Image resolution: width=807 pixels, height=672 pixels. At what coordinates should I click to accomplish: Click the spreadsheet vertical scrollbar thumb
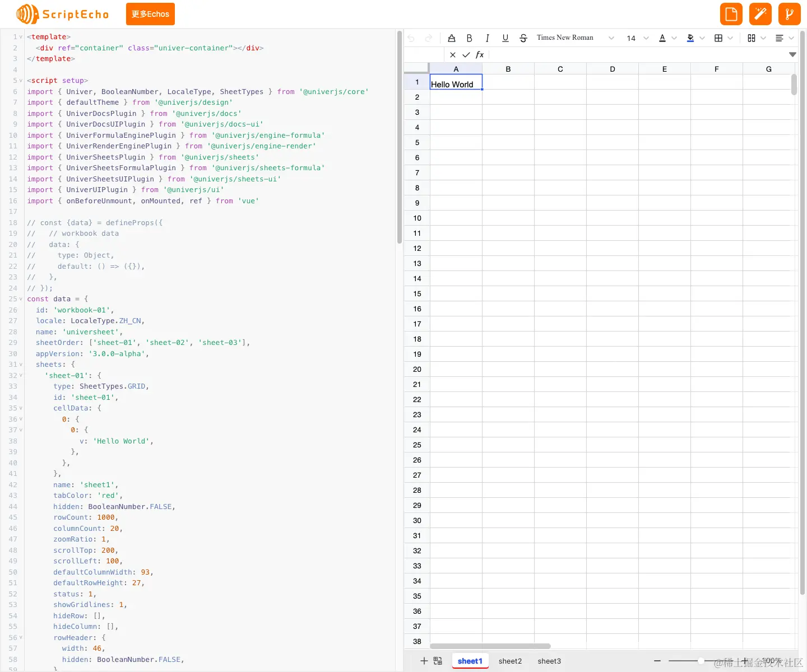pos(794,85)
